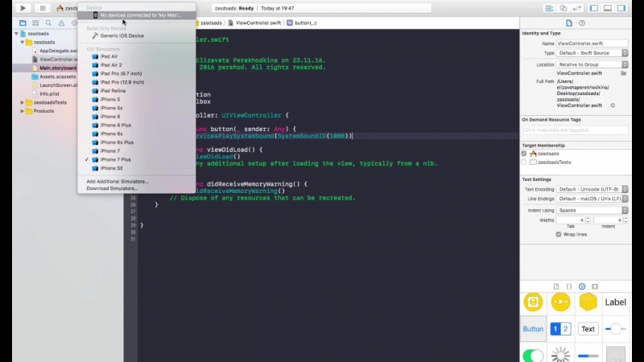Select Generic iOS Device from menu
This screenshot has height=362, width=644.
coord(122,35)
